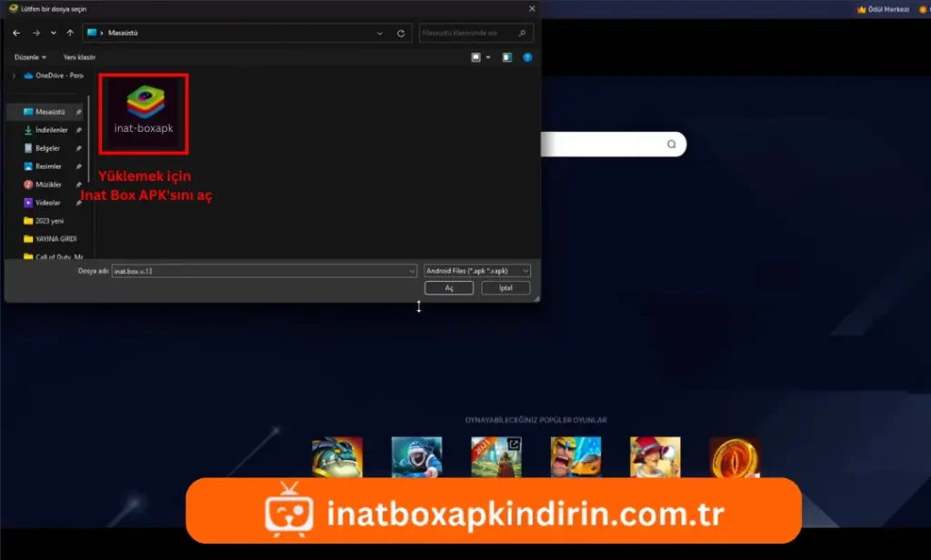
Task: Open the Android Files type filter
Action: 477,271
